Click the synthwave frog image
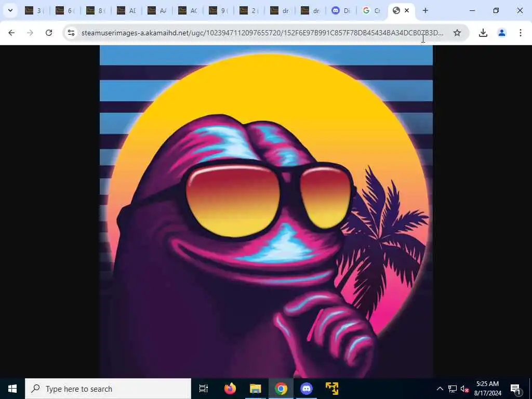Viewport: 532px width, 399px height. [x=266, y=211]
